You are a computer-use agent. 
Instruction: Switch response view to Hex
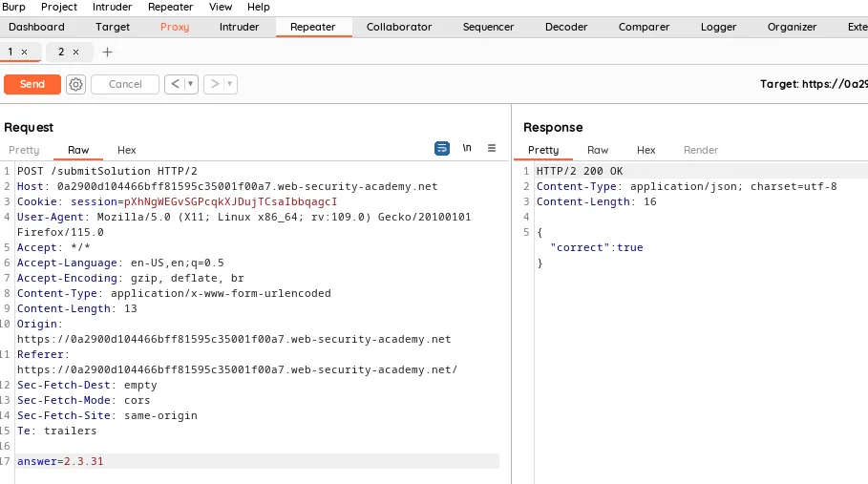tap(646, 151)
